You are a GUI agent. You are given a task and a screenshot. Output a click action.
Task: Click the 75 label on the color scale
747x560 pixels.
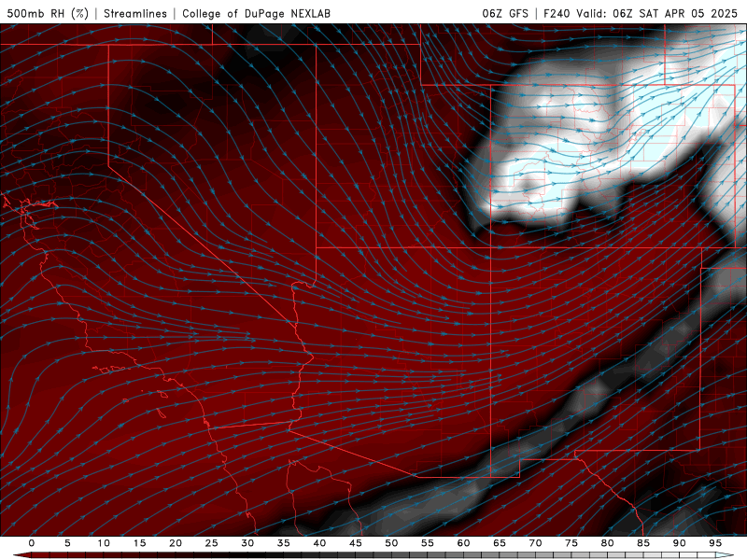point(571,543)
